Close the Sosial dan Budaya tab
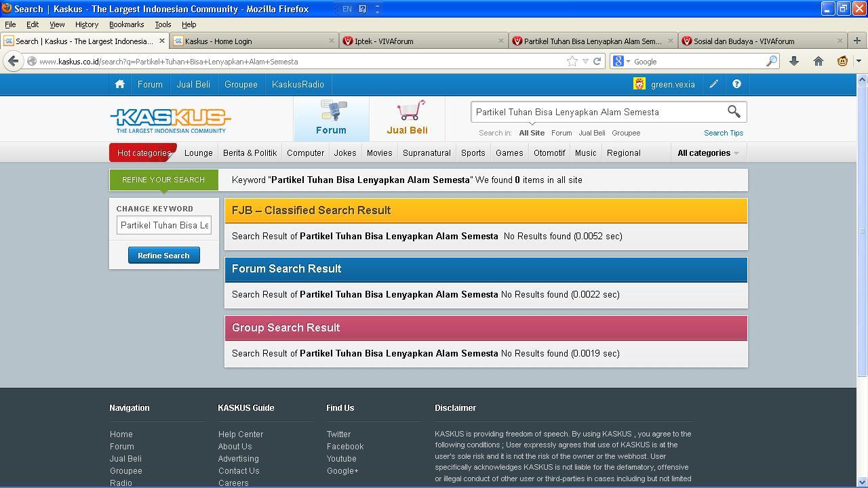The height and width of the screenshot is (488, 868). coord(840,41)
